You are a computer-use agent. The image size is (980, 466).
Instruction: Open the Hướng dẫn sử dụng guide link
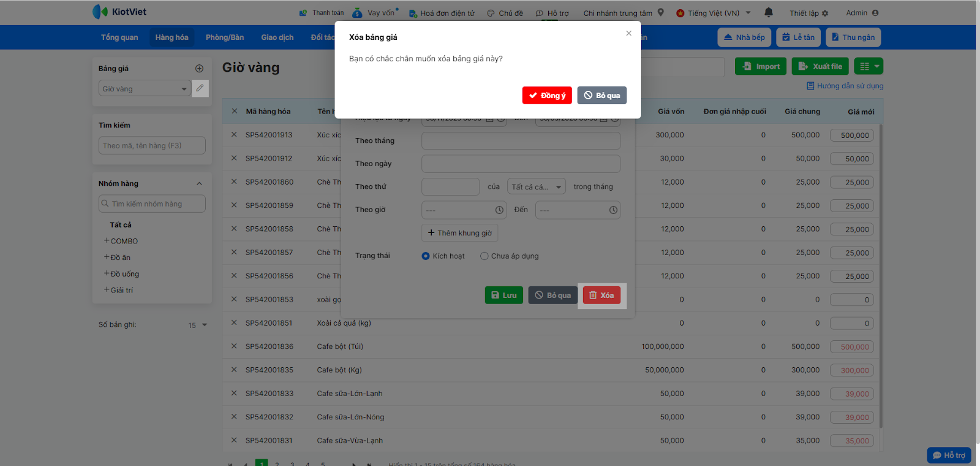[x=845, y=86]
